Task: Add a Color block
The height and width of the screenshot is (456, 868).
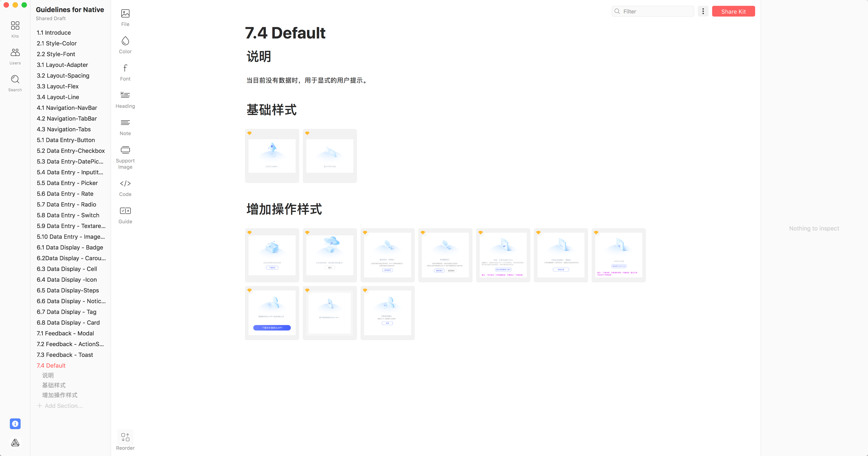Action: 125,45
